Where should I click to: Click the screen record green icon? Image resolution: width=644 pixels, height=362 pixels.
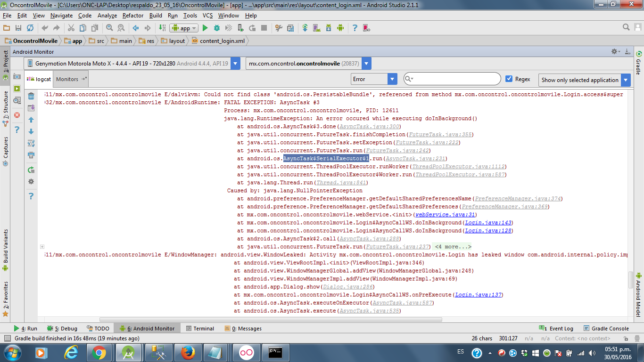[17, 88]
